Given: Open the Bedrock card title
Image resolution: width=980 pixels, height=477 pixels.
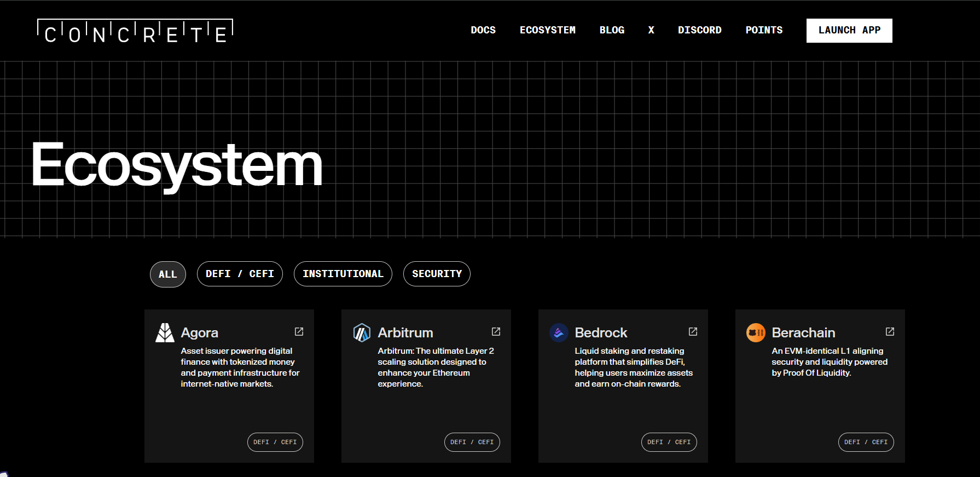Looking at the screenshot, I should tap(601, 333).
